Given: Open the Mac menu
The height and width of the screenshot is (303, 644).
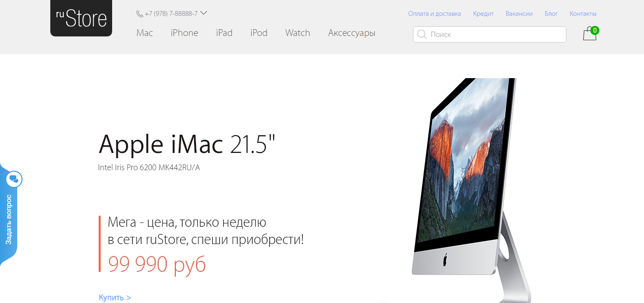Looking at the screenshot, I should click(145, 33).
